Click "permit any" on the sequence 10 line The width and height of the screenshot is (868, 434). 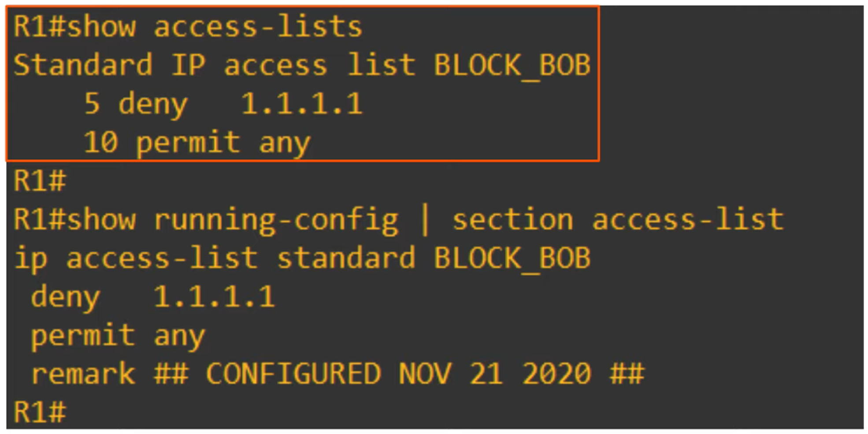[x=223, y=142]
